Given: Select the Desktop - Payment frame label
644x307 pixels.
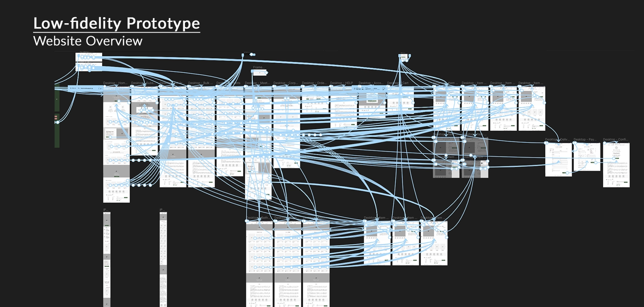Looking at the screenshot, I should point(586,139).
